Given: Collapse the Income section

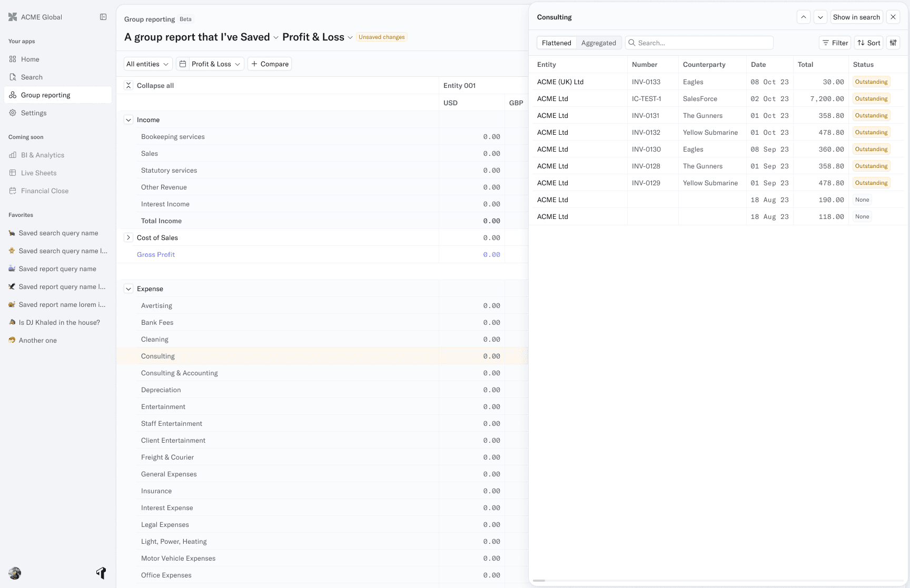Looking at the screenshot, I should click(128, 120).
